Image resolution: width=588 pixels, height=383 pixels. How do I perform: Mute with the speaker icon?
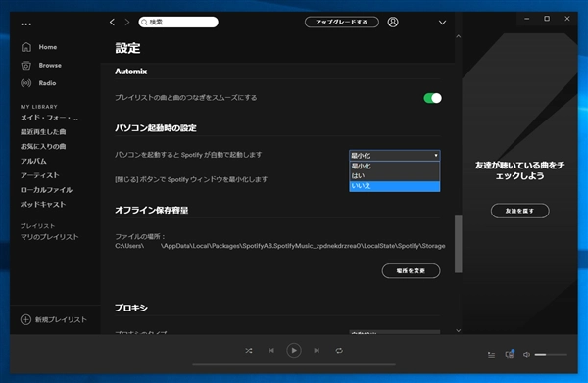(x=526, y=355)
